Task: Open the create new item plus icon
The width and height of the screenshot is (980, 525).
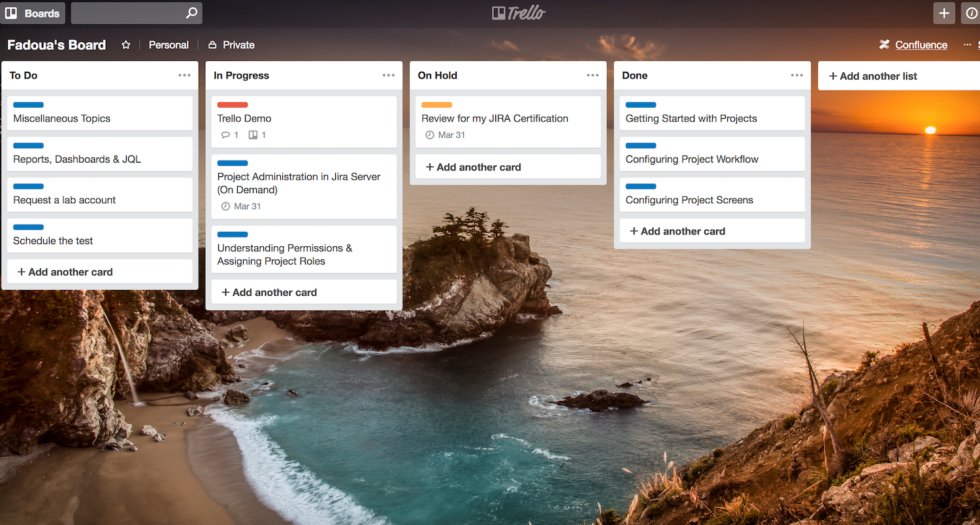Action: tap(944, 12)
